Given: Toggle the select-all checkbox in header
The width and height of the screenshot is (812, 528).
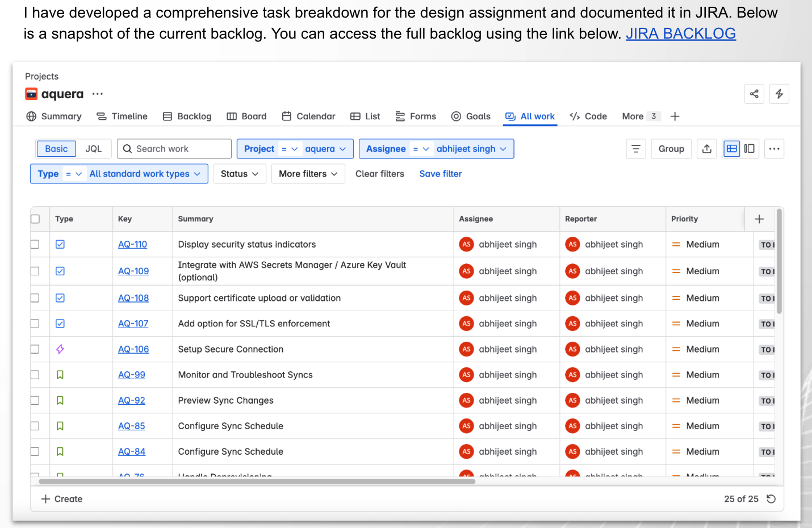Looking at the screenshot, I should click(35, 219).
